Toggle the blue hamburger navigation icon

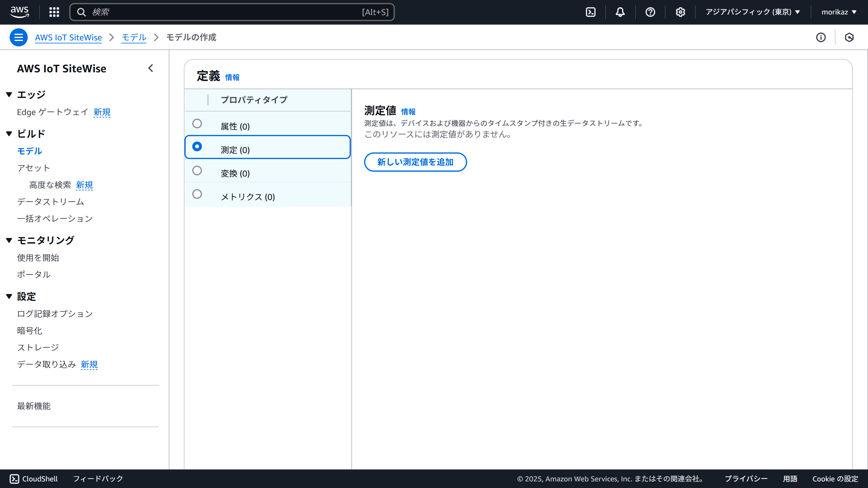(18, 37)
